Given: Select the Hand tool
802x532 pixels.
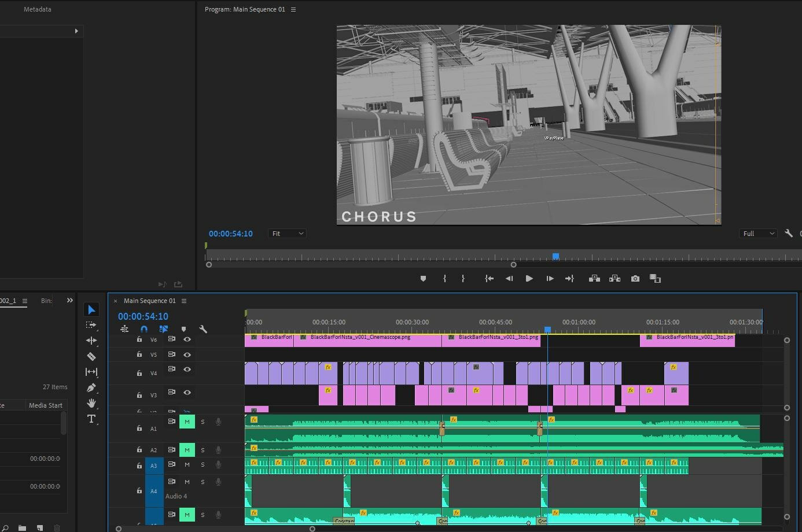Looking at the screenshot, I should pos(91,403).
